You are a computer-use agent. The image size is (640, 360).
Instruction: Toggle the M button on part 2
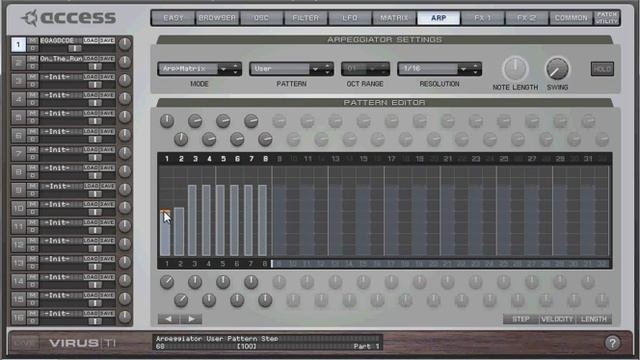pyautogui.click(x=33, y=59)
